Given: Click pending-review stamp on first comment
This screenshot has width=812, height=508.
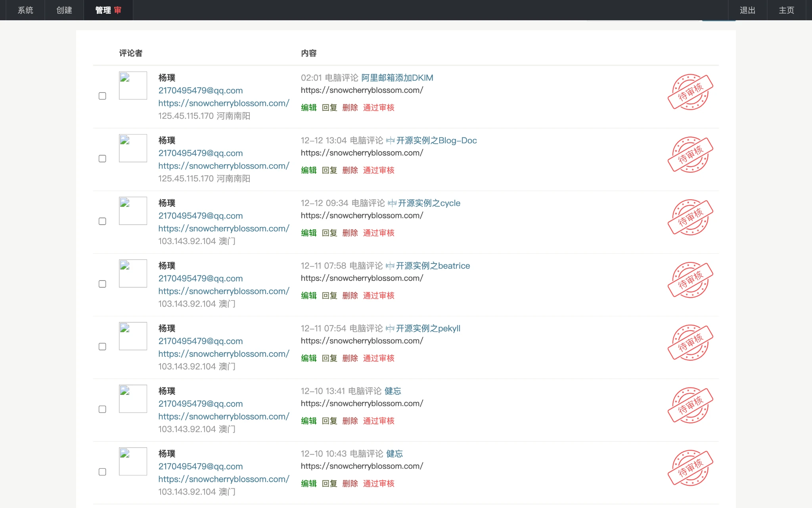Looking at the screenshot, I should click(690, 92).
